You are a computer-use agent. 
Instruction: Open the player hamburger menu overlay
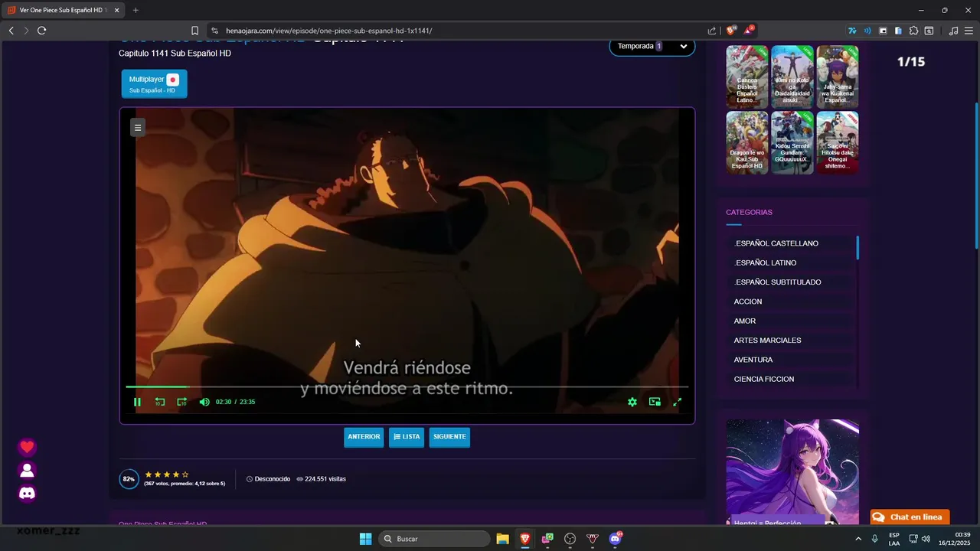[137, 128]
